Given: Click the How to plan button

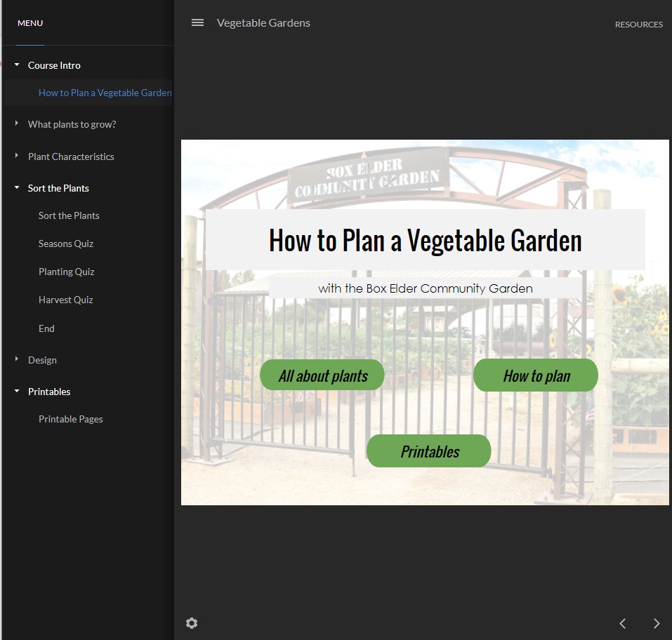Looking at the screenshot, I should pyautogui.click(x=536, y=375).
